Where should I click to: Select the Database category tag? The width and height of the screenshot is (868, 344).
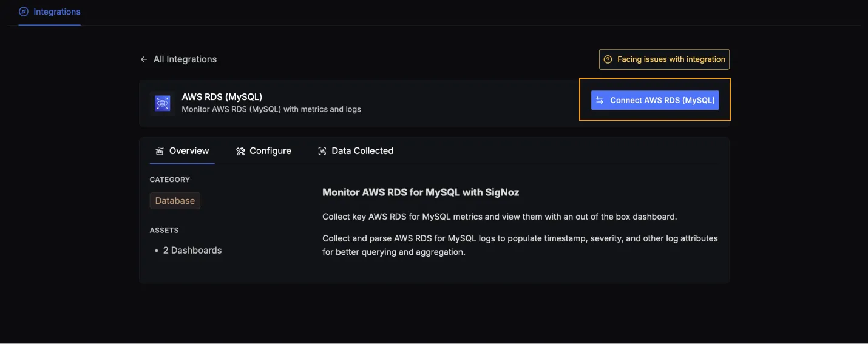pyautogui.click(x=175, y=201)
